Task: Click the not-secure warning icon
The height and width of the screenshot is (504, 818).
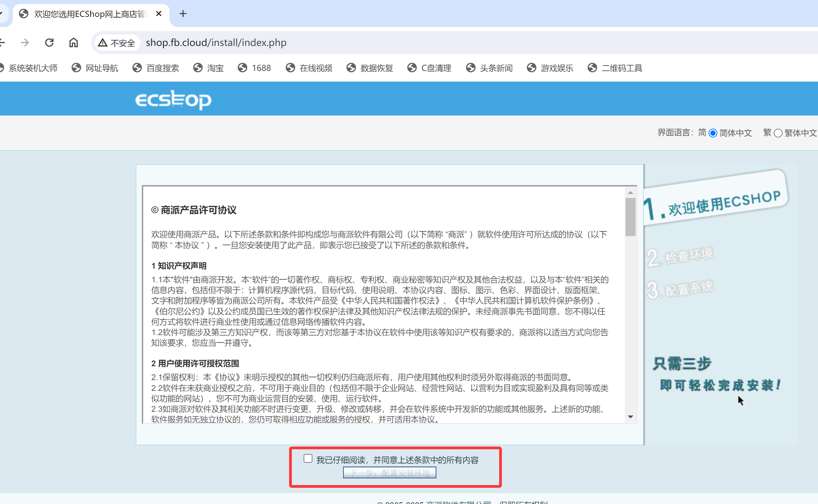Action: (x=103, y=43)
